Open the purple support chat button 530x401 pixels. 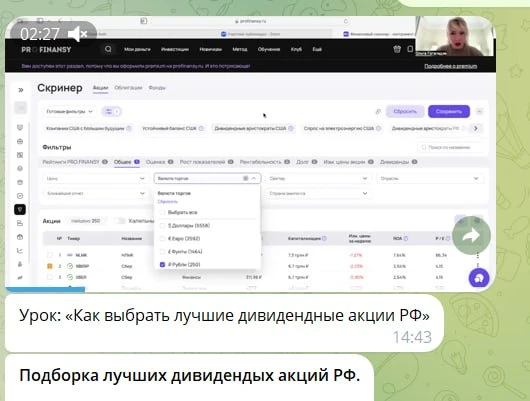479,278
